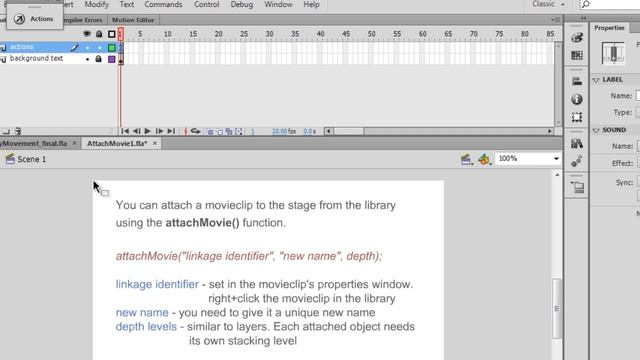
Task: Open the Commands menu
Action: [163, 4]
